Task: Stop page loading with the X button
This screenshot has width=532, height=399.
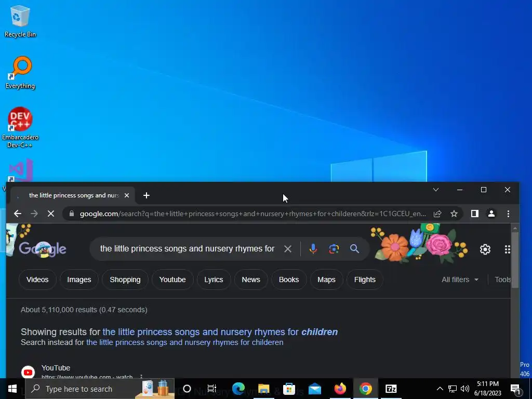Action: [x=51, y=214]
